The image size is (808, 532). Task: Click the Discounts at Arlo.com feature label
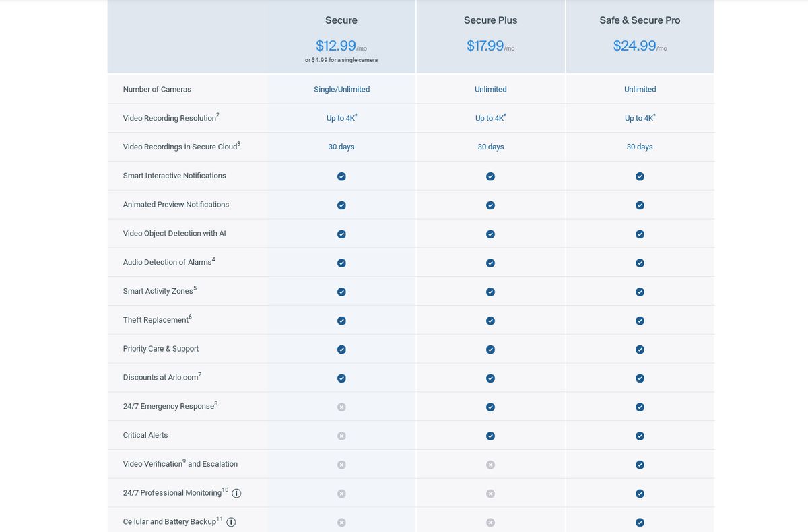click(x=161, y=378)
